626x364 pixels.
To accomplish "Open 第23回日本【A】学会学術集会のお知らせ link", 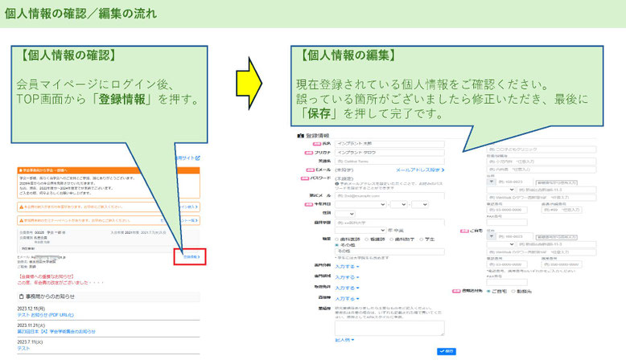I will (56, 332).
